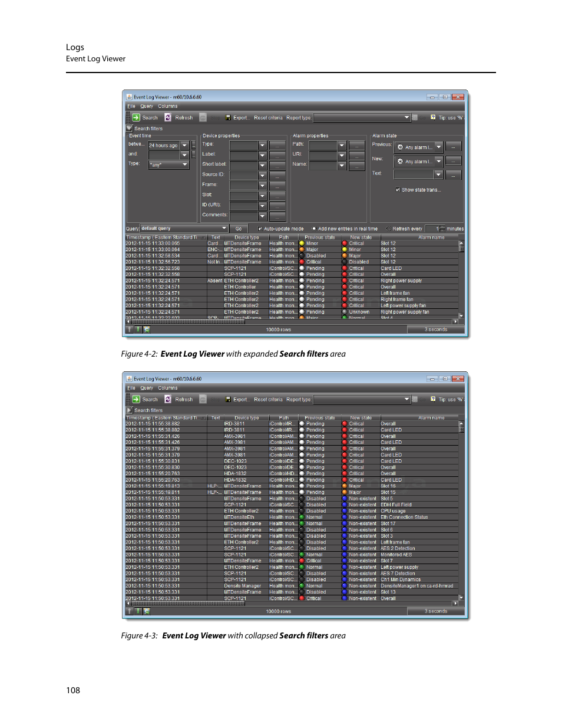The image size is (562, 728).
Task: Click Reset criteria in lower window
Action: pos(268,400)
